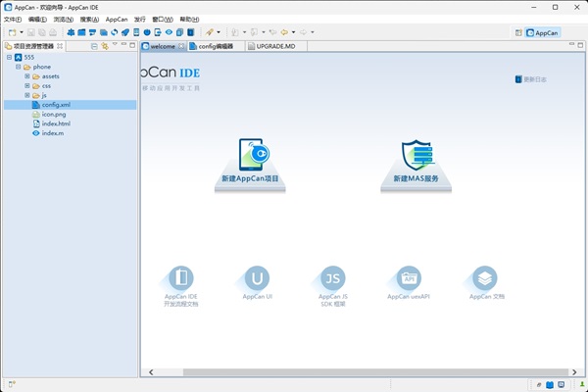
Task: Open the 更新日志 link
Action: coord(530,79)
